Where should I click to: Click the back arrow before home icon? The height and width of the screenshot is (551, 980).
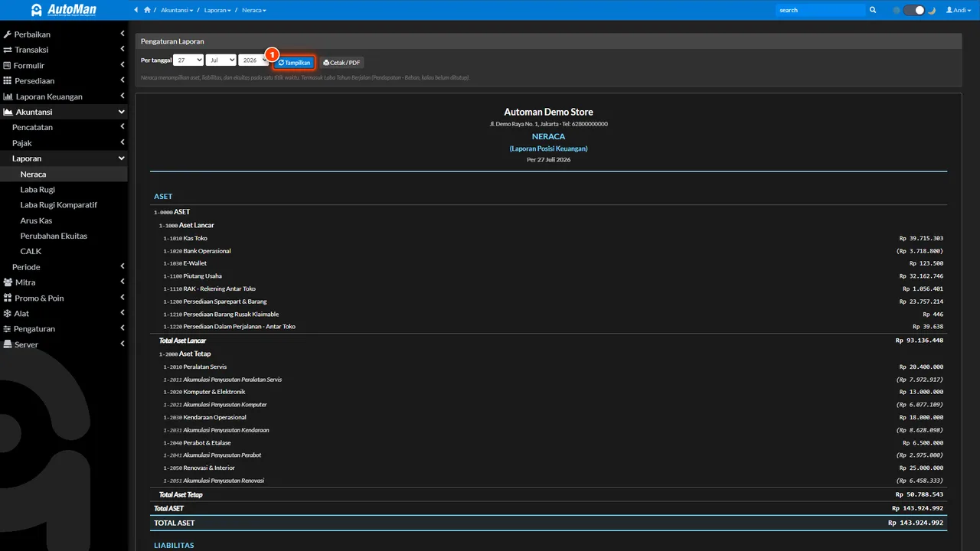click(x=136, y=10)
